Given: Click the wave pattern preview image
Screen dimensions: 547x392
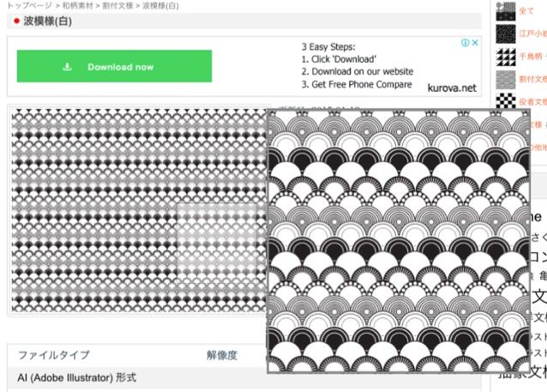Looking at the screenshot, I should pos(139,210).
